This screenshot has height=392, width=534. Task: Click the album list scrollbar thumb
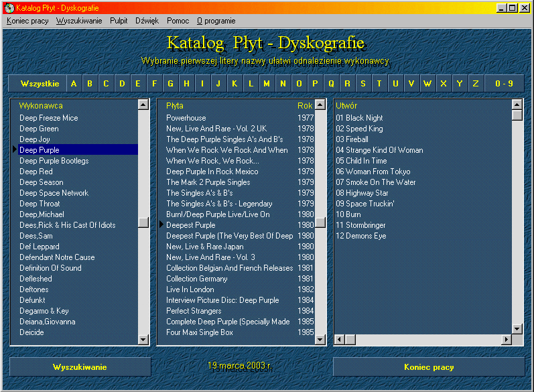(x=320, y=222)
